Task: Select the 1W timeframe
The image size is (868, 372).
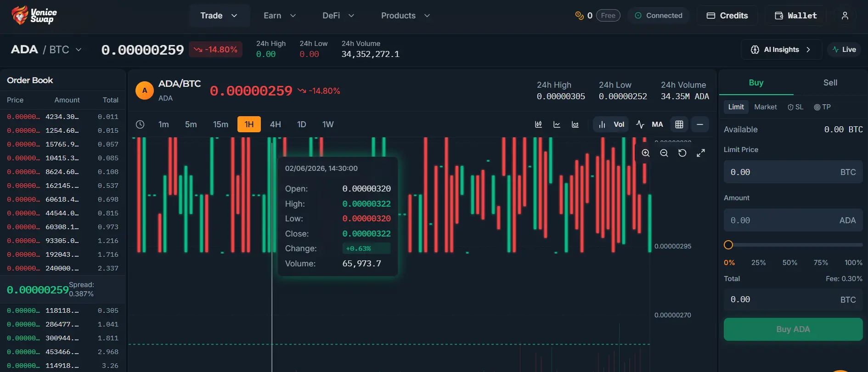Action: pyautogui.click(x=328, y=124)
